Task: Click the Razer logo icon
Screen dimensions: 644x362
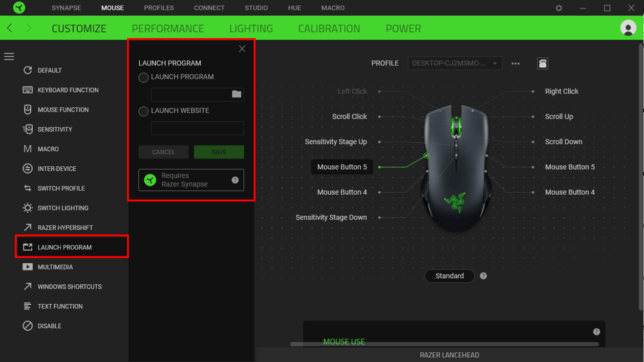Action: tap(19, 8)
